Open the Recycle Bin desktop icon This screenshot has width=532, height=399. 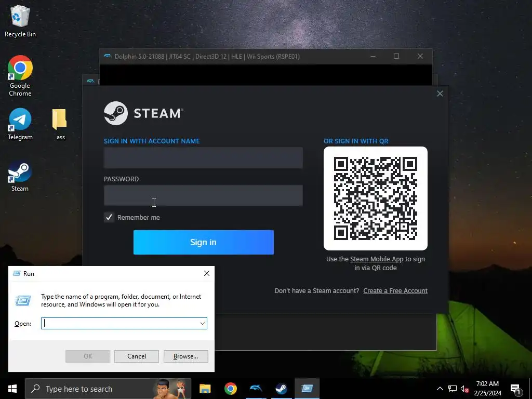coord(20,21)
